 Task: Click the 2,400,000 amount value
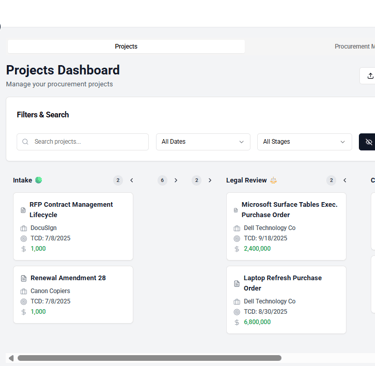point(257,248)
